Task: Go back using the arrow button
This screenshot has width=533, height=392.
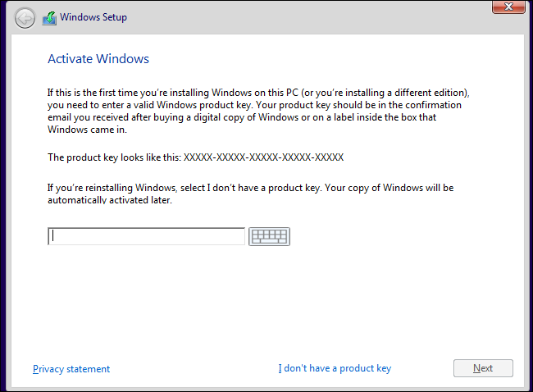Action: point(25,17)
